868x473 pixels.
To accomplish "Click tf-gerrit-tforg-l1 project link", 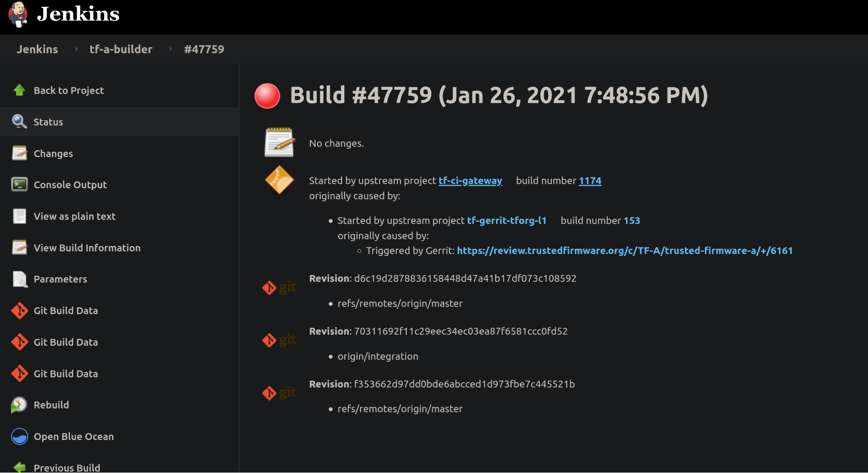I will [x=506, y=220].
